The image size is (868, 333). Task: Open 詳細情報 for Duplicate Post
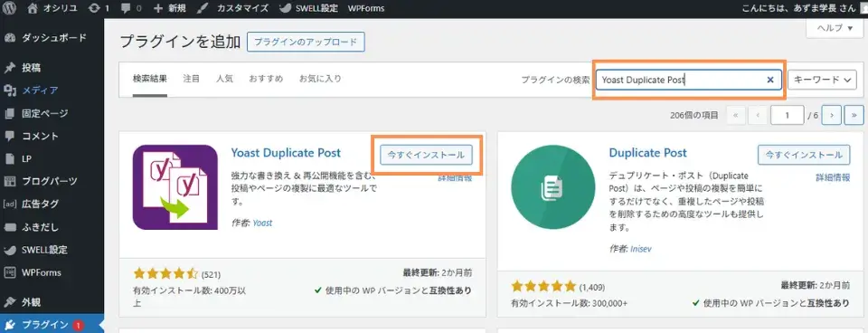(833, 178)
